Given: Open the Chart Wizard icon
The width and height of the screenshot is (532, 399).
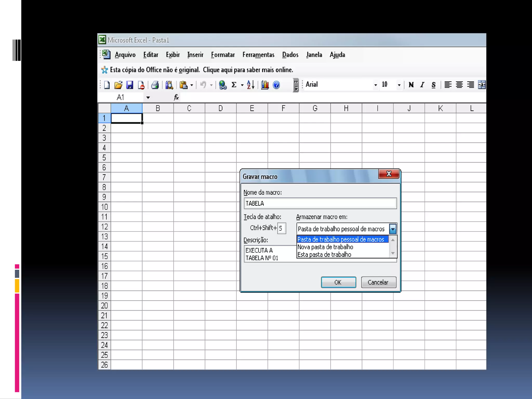Looking at the screenshot, I should pos(265,85).
